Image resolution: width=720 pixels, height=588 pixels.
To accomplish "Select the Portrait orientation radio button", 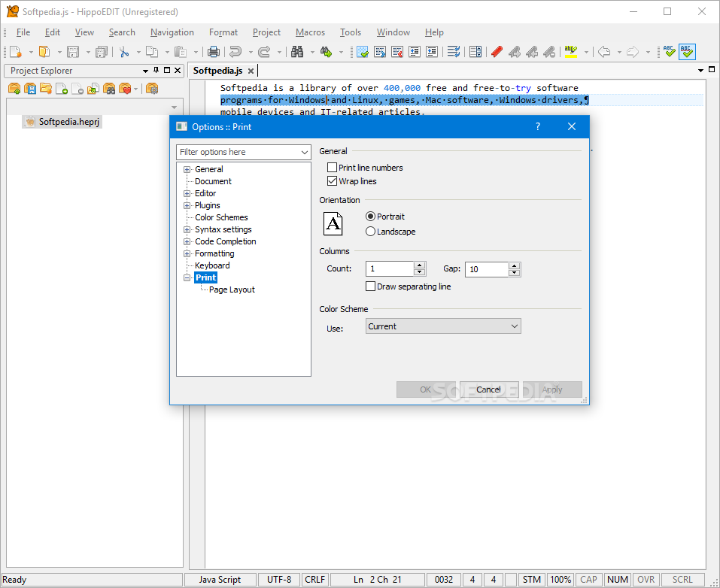I will tap(371, 217).
